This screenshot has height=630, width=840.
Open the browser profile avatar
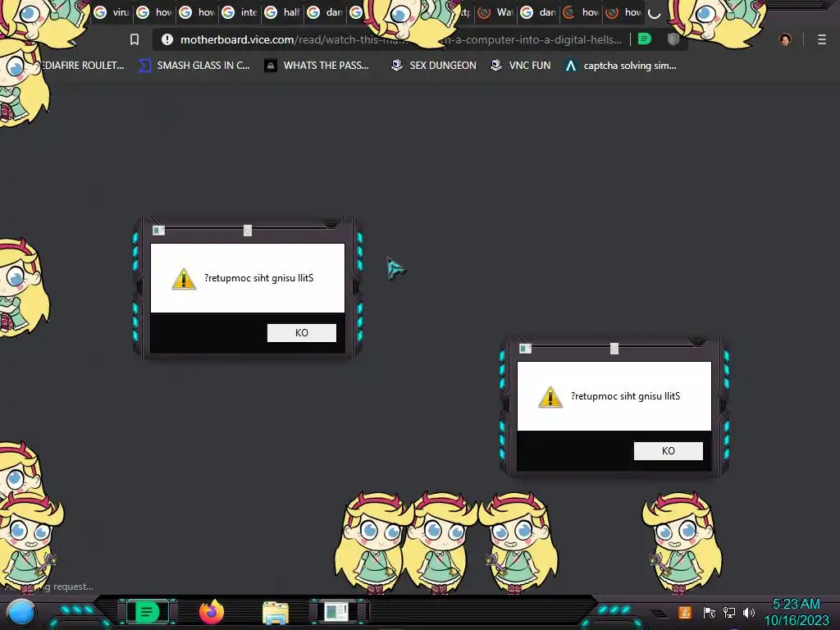(785, 39)
